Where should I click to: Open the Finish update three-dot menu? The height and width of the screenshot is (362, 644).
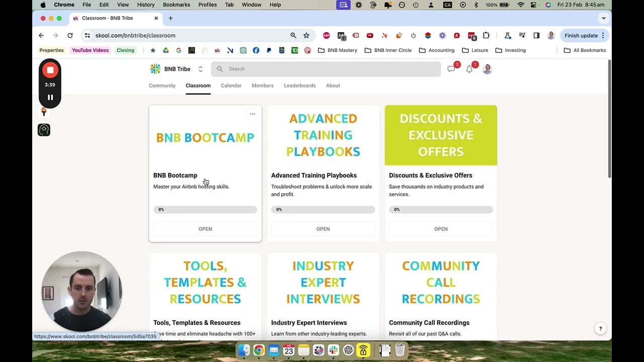pyautogui.click(x=603, y=36)
